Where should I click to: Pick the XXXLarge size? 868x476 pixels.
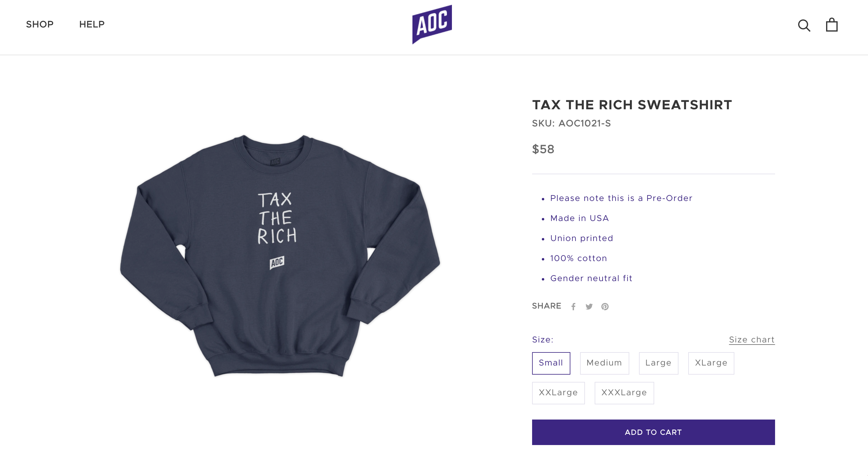tap(624, 393)
